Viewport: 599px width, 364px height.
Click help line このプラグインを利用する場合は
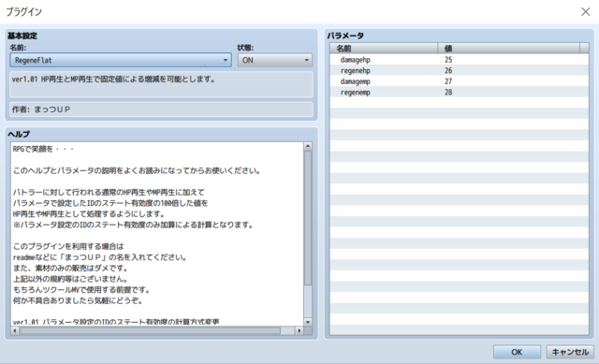coord(68,246)
